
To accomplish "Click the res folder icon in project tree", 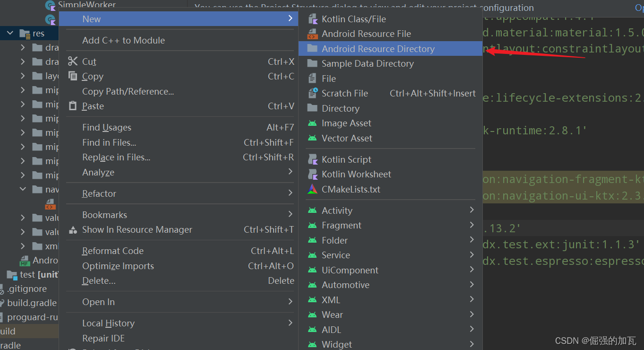I will [25, 34].
